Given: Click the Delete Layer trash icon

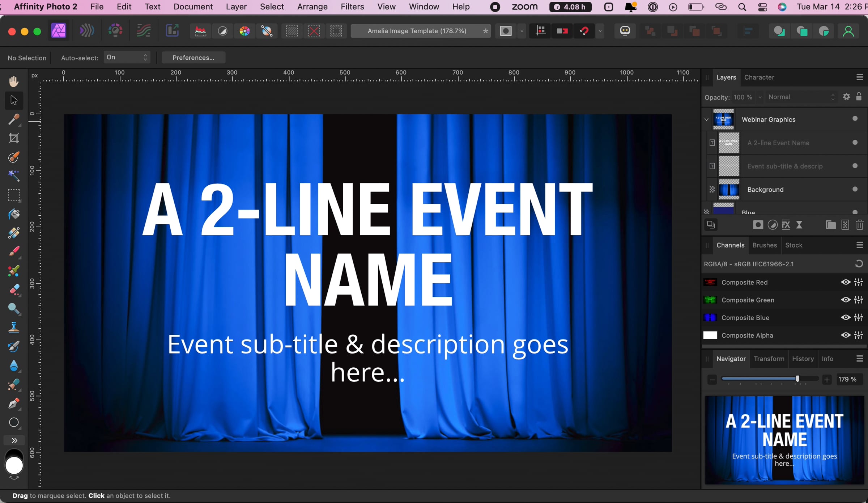Looking at the screenshot, I should point(860,225).
